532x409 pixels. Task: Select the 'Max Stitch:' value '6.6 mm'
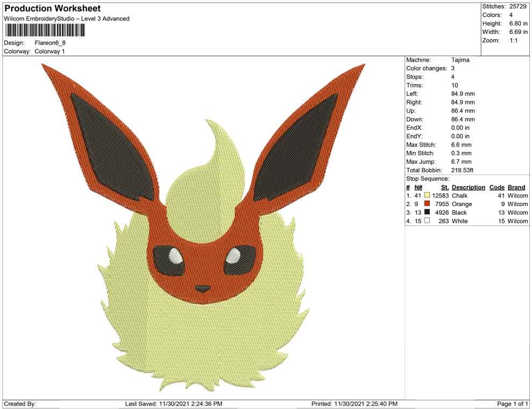click(x=462, y=145)
